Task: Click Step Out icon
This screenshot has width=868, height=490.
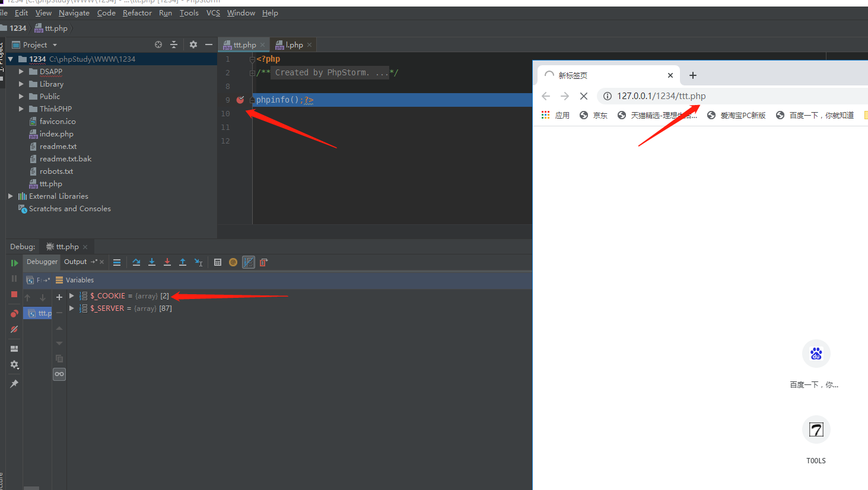Action: pyautogui.click(x=183, y=262)
